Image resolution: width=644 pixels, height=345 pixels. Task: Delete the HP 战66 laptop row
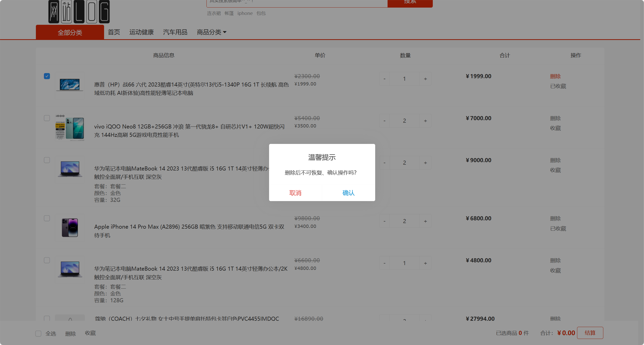[555, 76]
